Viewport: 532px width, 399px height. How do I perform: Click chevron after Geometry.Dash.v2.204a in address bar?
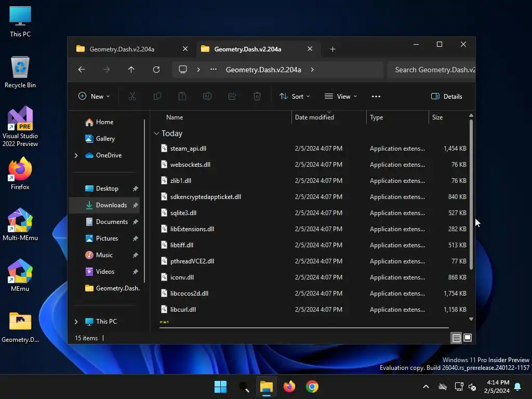(312, 70)
